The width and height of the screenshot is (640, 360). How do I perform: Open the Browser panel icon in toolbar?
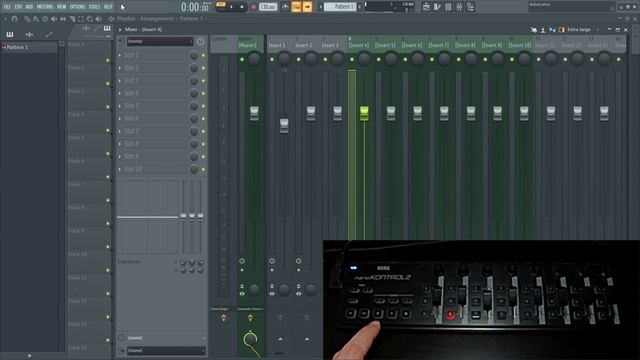click(470, 7)
